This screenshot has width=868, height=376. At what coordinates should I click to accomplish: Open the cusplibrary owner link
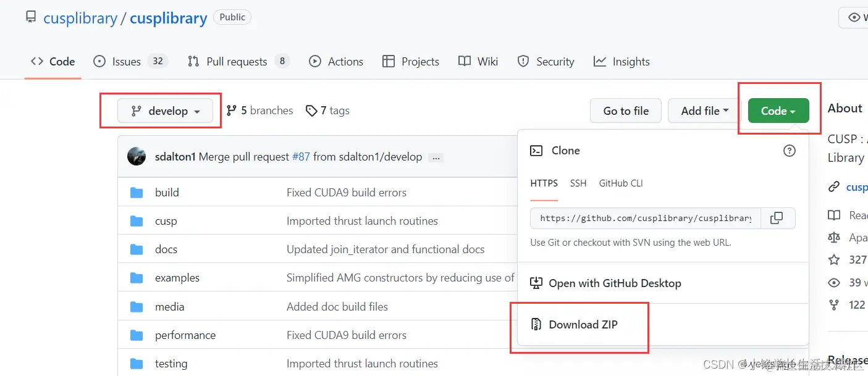[x=80, y=18]
